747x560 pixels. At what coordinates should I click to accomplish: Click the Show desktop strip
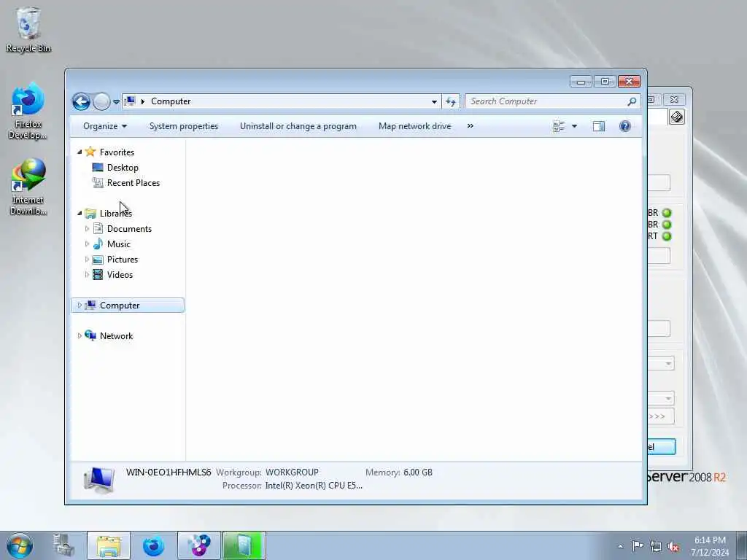click(741, 545)
